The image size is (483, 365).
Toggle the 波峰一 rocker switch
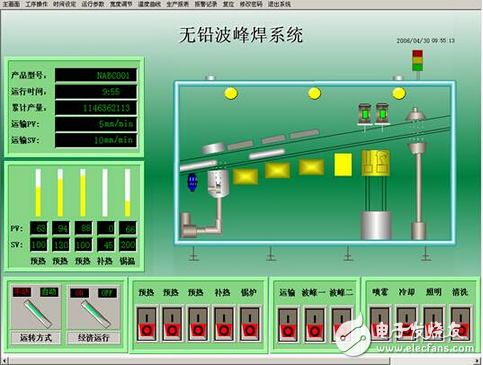click(314, 325)
